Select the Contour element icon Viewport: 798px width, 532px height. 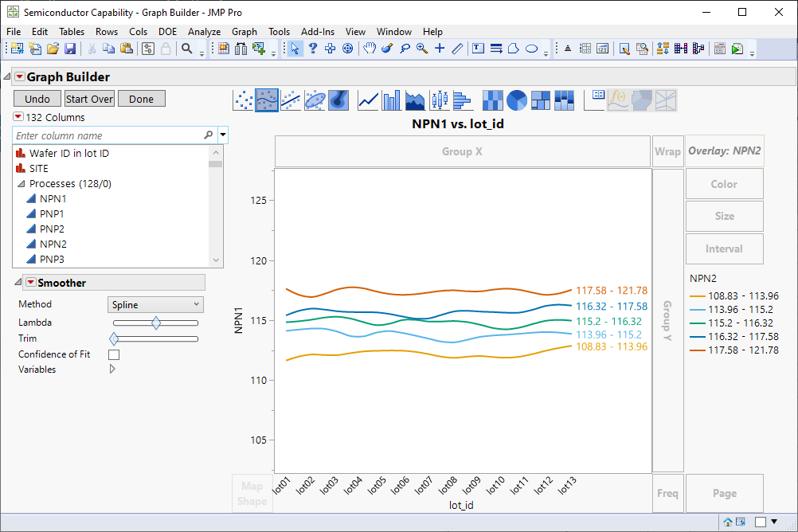point(339,100)
